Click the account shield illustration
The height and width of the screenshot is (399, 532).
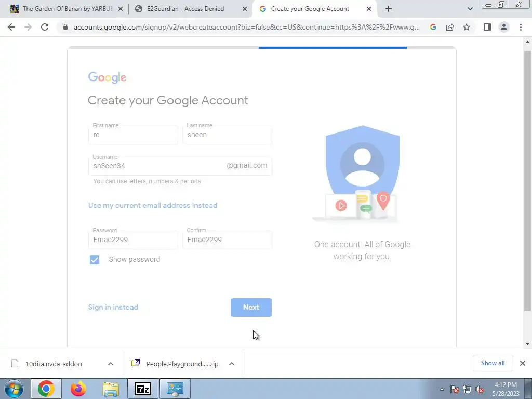(x=362, y=174)
